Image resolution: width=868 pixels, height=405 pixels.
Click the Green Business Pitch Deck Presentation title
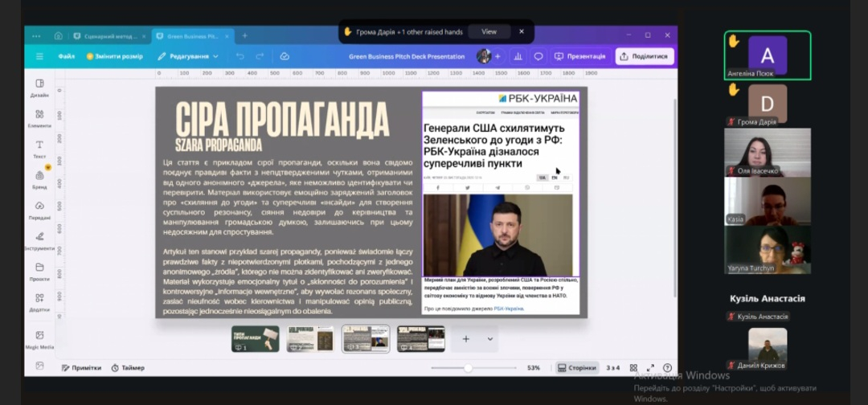tap(407, 56)
